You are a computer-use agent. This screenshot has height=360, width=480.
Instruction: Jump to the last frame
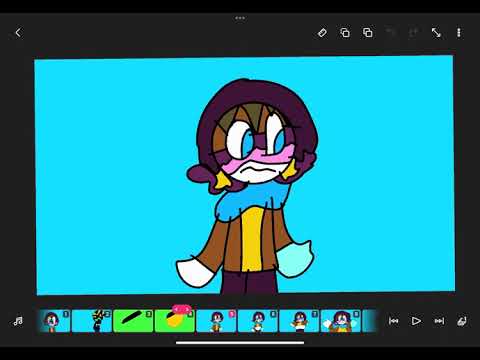coord(439,321)
